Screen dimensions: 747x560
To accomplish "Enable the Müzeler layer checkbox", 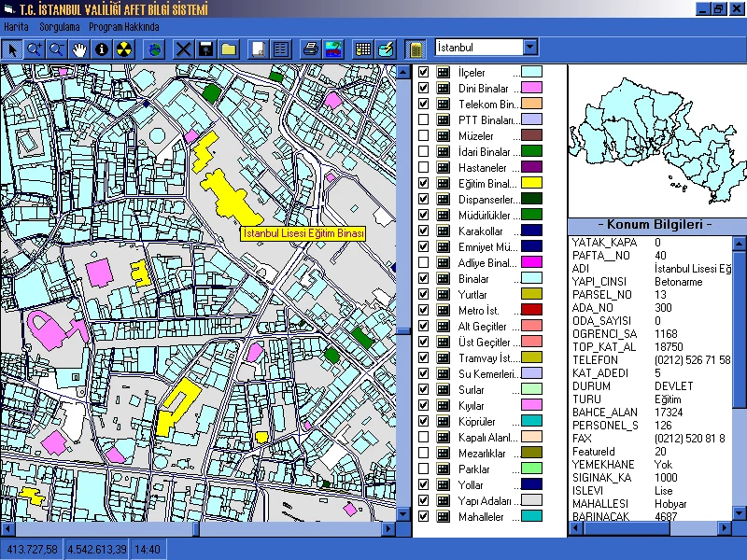I will tap(423, 135).
